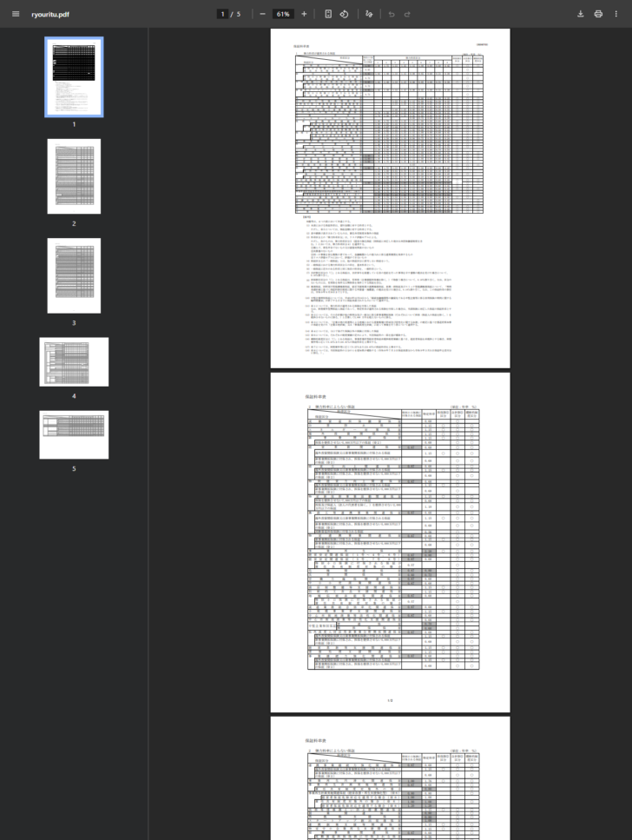Zoom in with the plus button
The image size is (632, 840).
tap(304, 14)
